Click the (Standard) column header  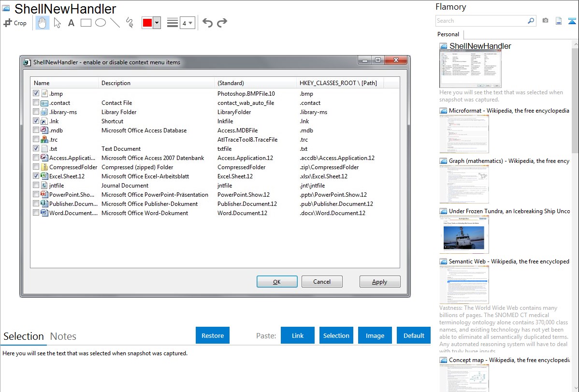coord(255,83)
